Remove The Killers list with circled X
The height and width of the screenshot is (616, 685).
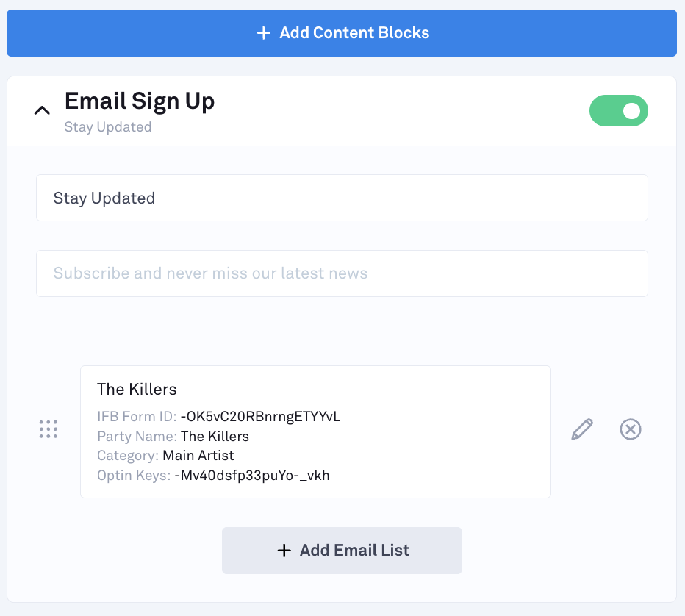coord(631,429)
